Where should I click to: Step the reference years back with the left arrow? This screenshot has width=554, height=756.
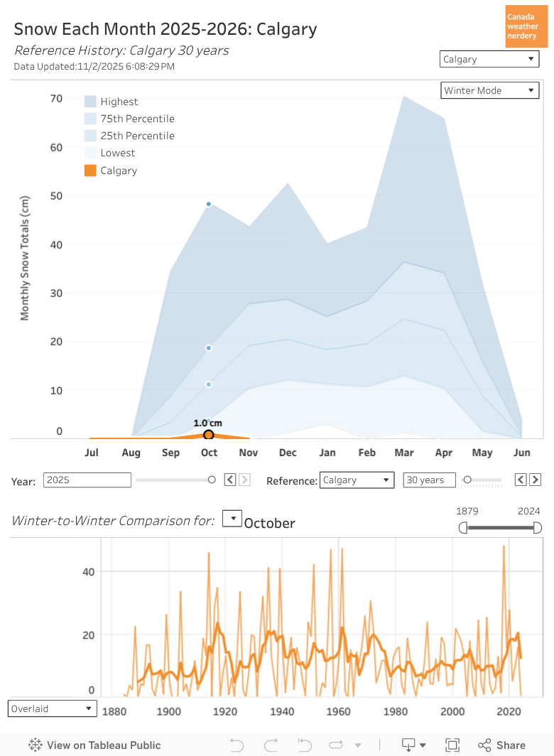coord(521,480)
